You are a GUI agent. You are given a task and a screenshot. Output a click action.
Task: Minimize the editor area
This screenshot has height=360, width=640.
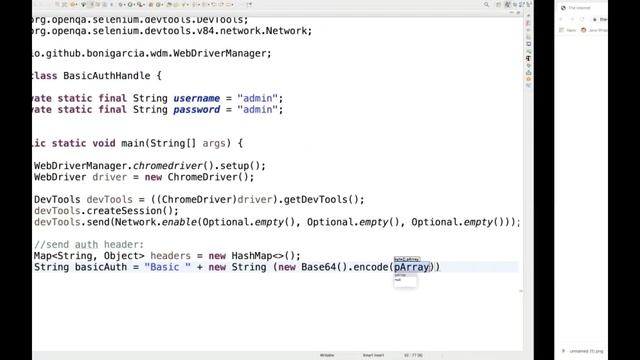click(511, 12)
